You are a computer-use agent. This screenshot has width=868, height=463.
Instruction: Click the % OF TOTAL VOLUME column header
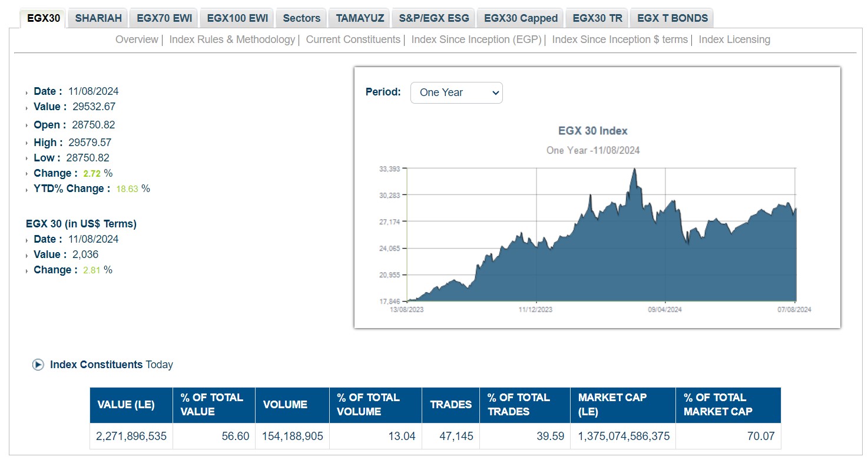click(376, 405)
